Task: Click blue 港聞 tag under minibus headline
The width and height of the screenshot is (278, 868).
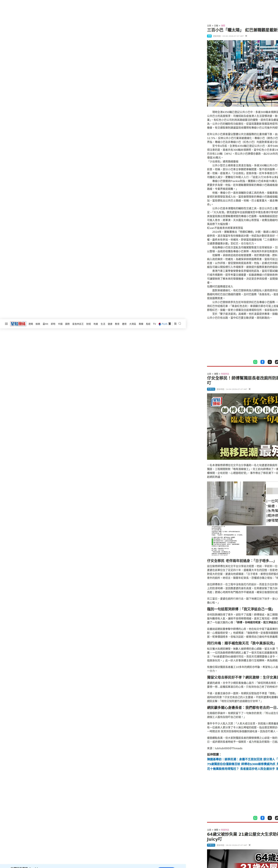Action: [x=210, y=36]
